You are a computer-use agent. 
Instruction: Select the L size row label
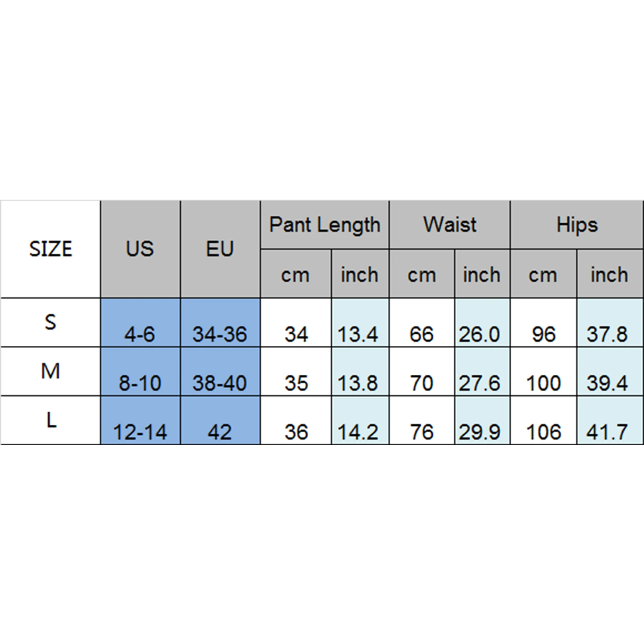(50, 420)
